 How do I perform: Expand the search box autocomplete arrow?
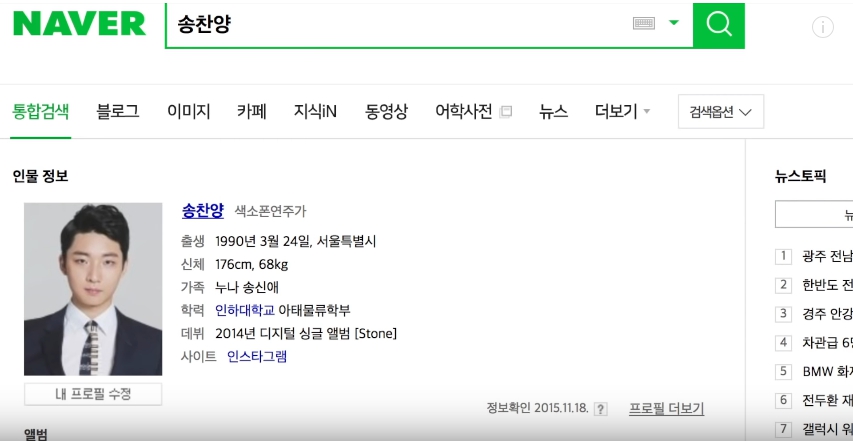click(674, 23)
